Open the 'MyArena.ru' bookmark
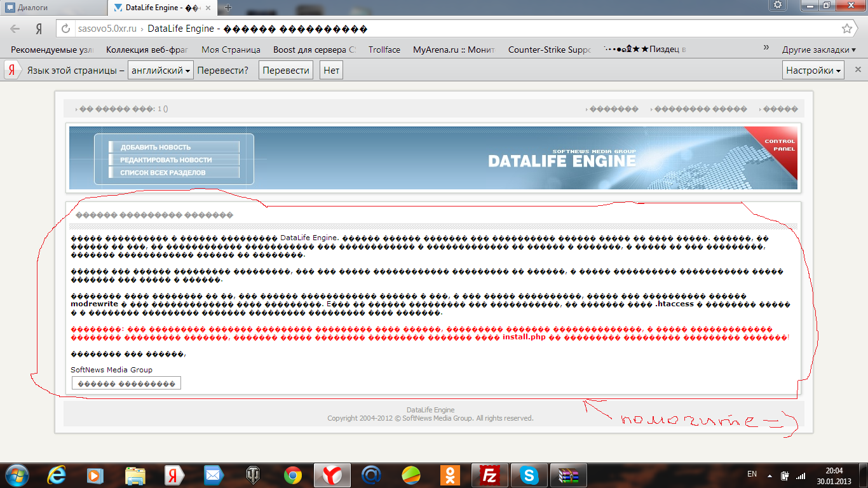The image size is (868, 488). pyautogui.click(x=454, y=50)
